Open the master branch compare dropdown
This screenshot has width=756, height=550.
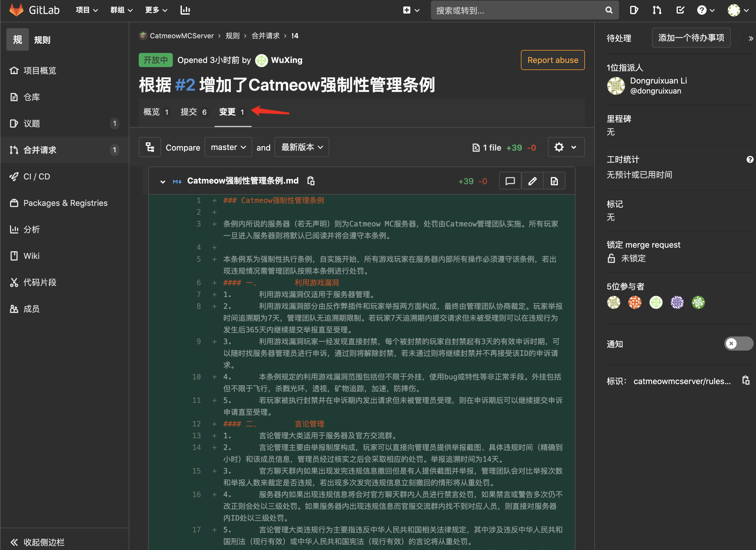tap(228, 147)
